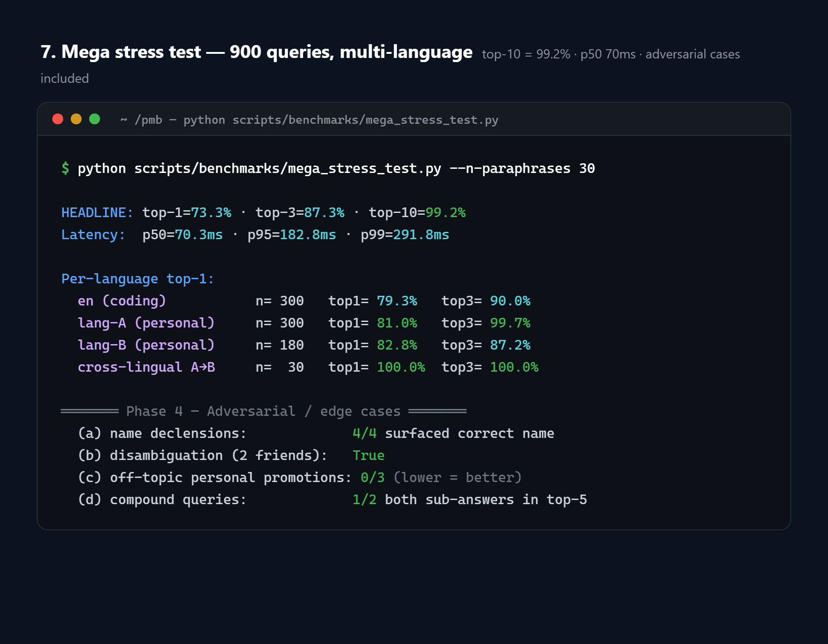The image size is (828, 644).
Task: Click the '0/3' off-topic promotions result
Action: pos(373,477)
